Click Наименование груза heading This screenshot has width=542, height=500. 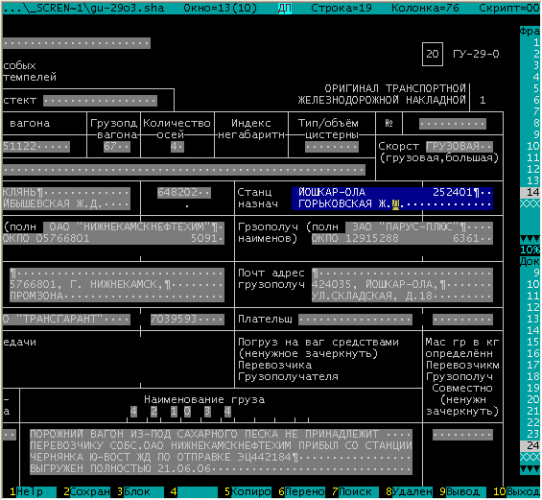[204, 400]
